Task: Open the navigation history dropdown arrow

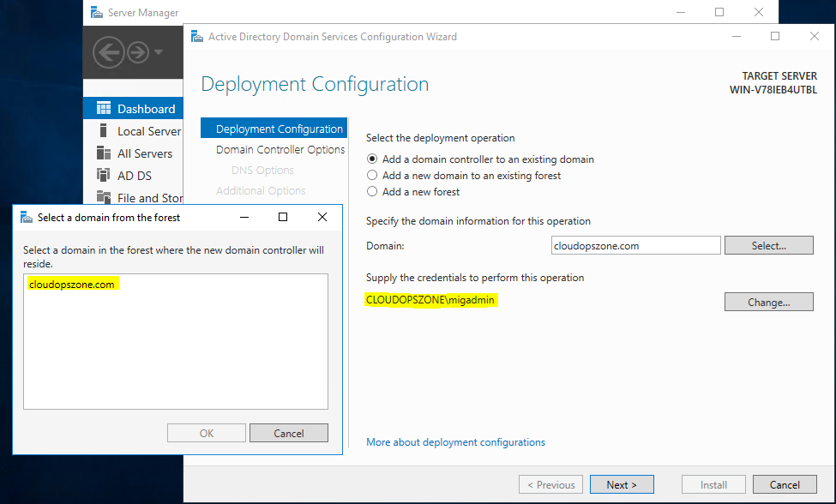Action: pos(159,52)
